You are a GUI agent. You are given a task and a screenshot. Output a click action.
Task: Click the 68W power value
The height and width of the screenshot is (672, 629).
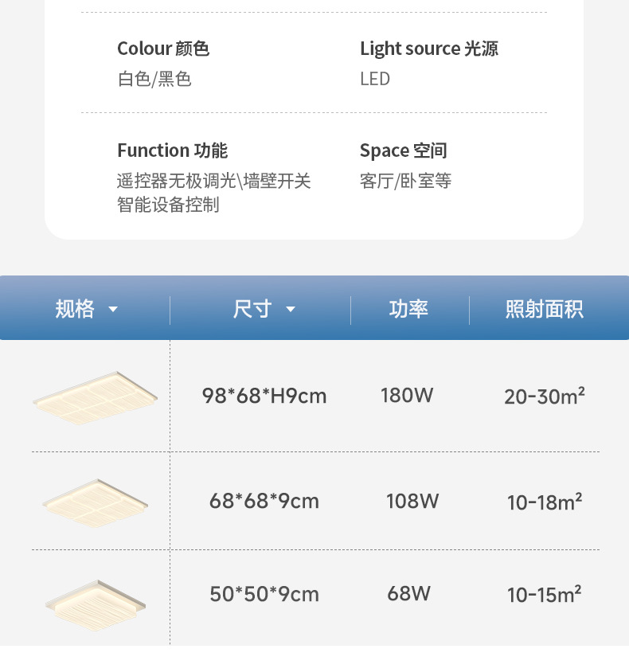(x=409, y=593)
